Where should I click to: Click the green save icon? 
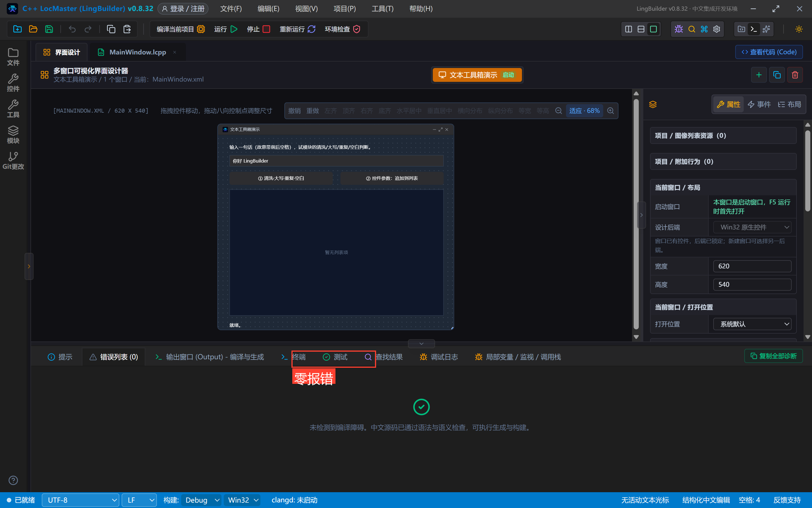(x=49, y=29)
